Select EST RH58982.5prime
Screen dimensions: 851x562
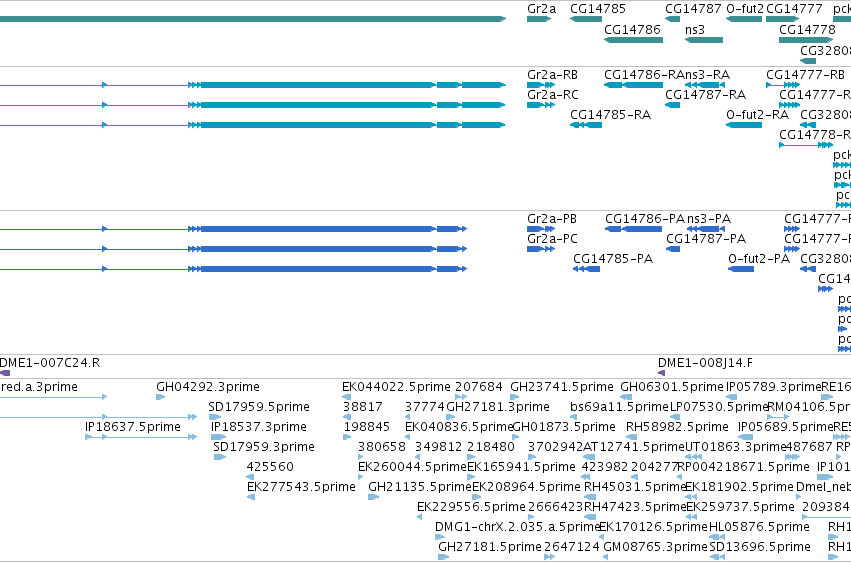(677, 427)
